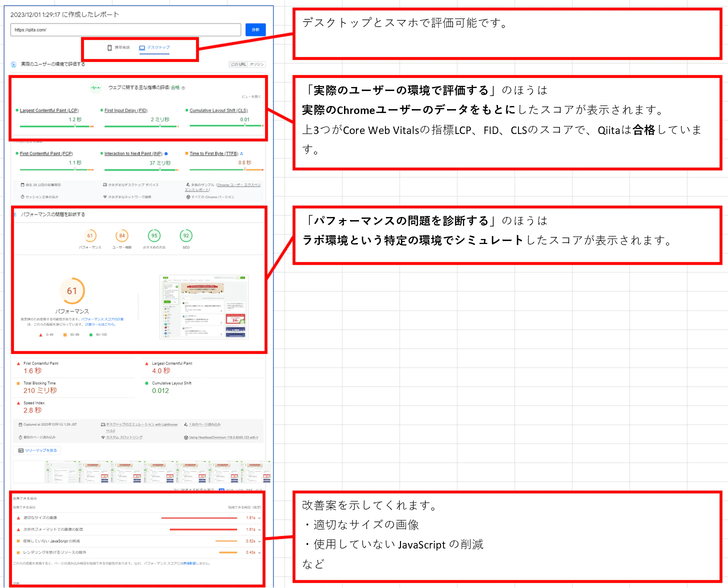Select the この URL toggle option

pyautogui.click(x=238, y=64)
